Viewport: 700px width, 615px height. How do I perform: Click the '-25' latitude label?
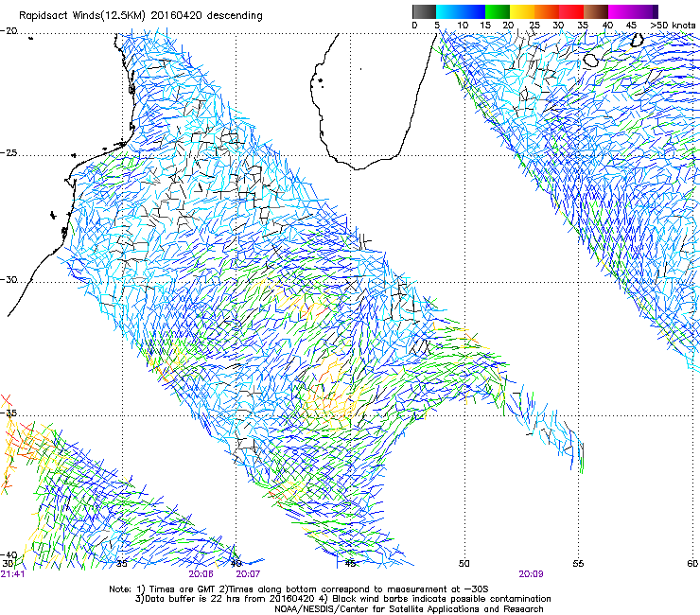click(9, 152)
